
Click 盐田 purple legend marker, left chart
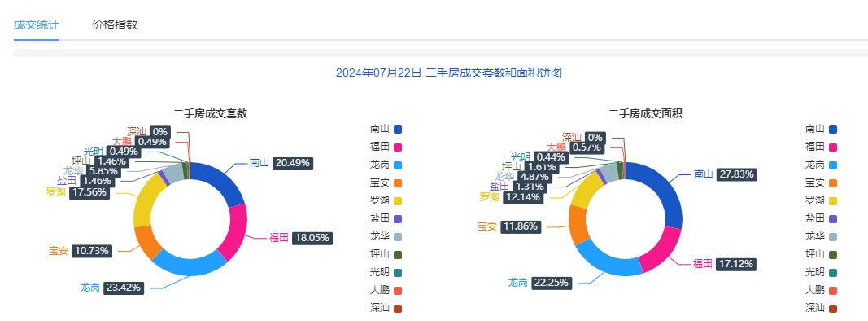(398, 218)
